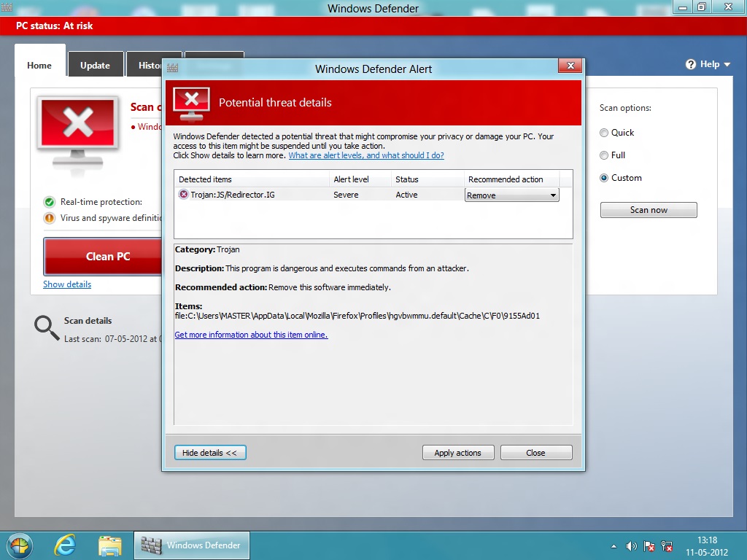Click the Detected items column header
The height and width of the screenshot is (560, 747).
point(252,179)
